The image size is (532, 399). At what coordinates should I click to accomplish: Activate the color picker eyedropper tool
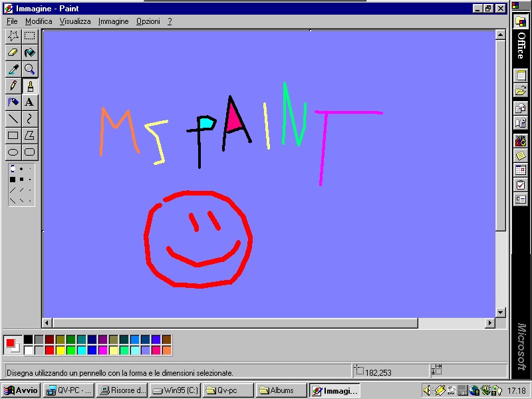13,69
